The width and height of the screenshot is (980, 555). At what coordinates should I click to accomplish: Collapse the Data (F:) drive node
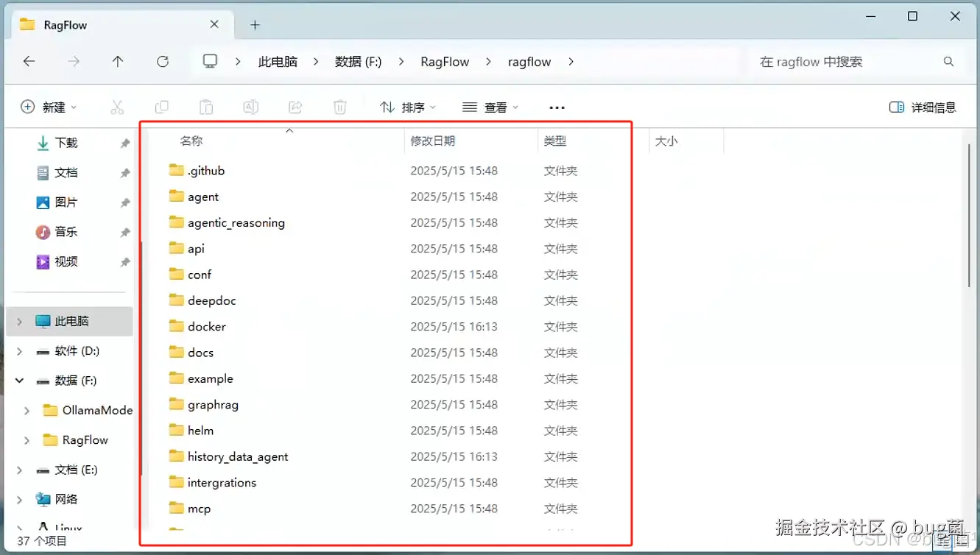click(20, 381)
